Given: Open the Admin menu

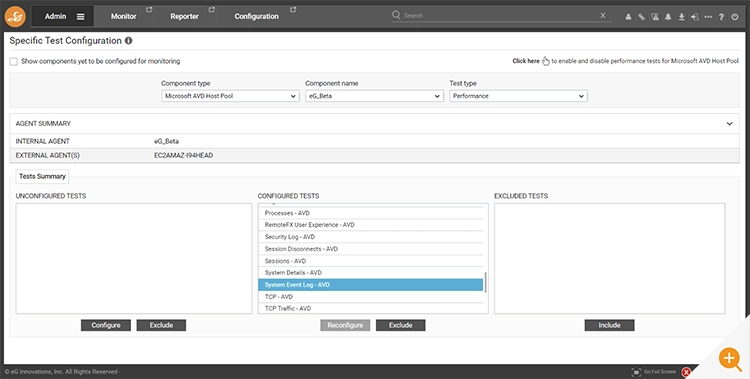Looking at the screenshot, I should click(55, 16).
